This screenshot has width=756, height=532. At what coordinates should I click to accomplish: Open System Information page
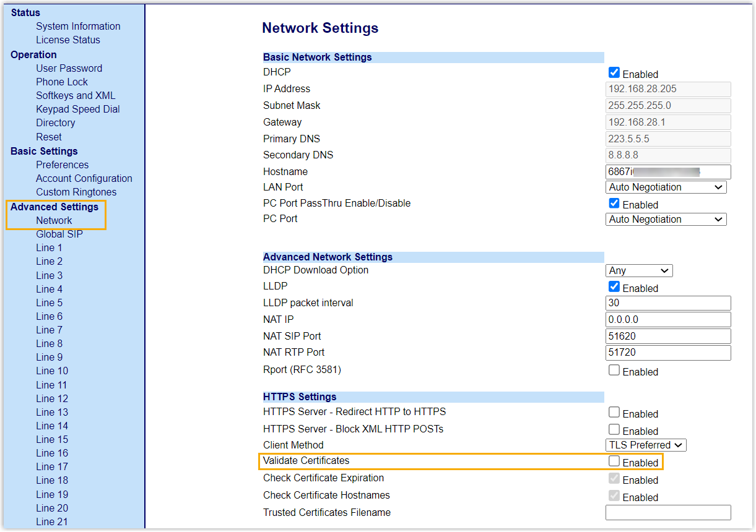tap(78, 27)
